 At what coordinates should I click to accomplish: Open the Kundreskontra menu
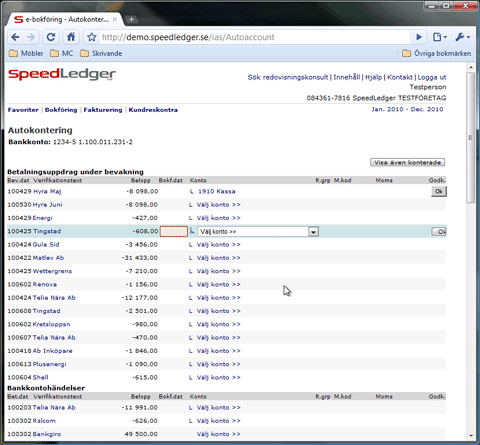click(x=153, y=110)
